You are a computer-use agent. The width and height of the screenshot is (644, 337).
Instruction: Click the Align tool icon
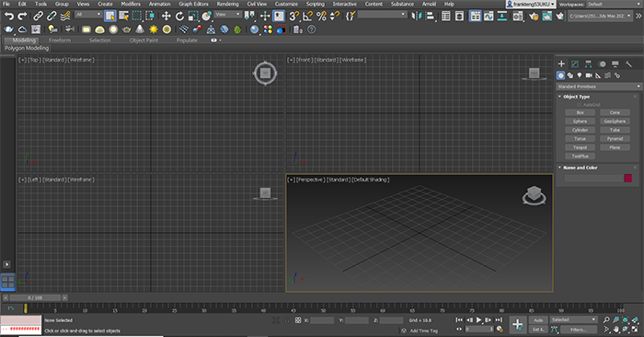point(430,16)
